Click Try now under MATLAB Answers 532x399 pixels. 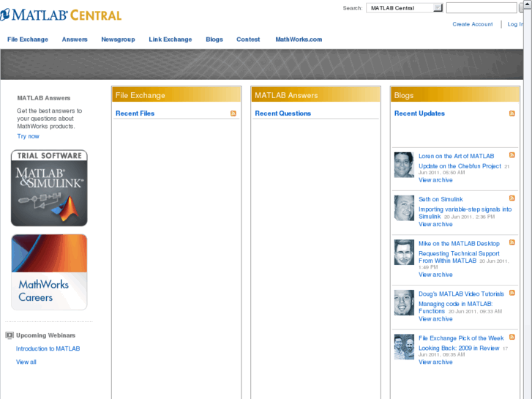(28, 136)
